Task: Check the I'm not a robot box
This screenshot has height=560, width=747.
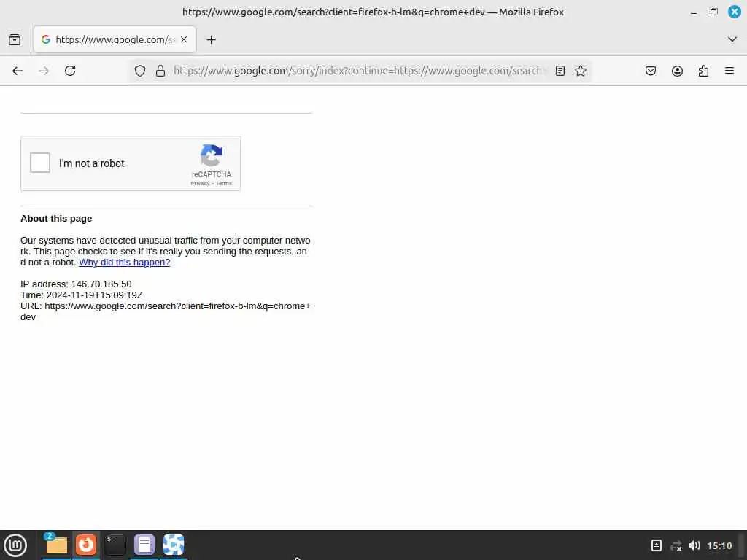Action: [40, 163]
